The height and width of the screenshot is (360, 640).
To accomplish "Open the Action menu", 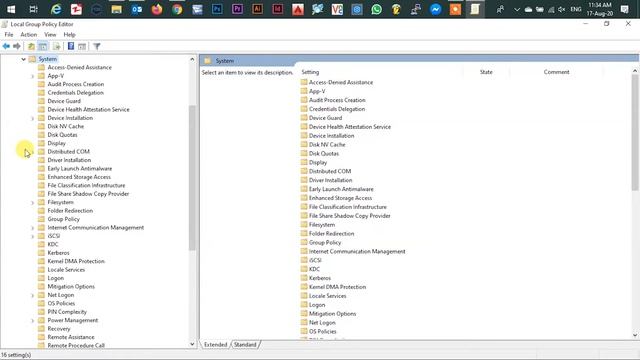I will pyautogui.click(x=29, y=35).
